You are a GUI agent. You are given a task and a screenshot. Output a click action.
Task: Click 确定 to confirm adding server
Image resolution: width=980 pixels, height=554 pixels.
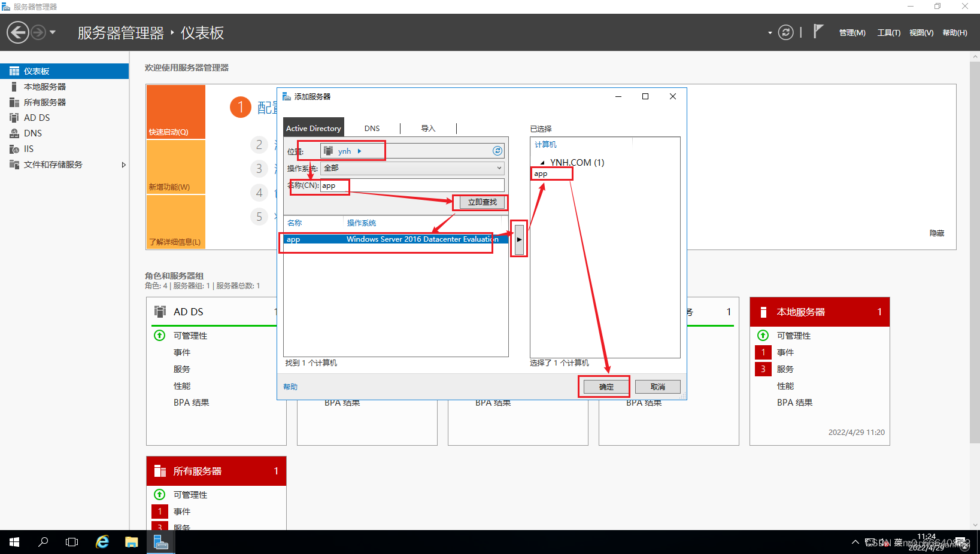(x=606, y=386)
